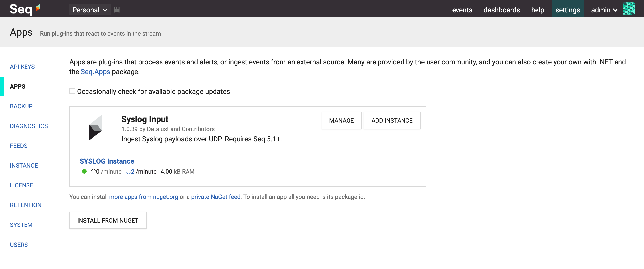This screenshot has width=644, height=269.
Task: Click ADD INSTANCE for Syslog Input
Action: pos(392,121)
